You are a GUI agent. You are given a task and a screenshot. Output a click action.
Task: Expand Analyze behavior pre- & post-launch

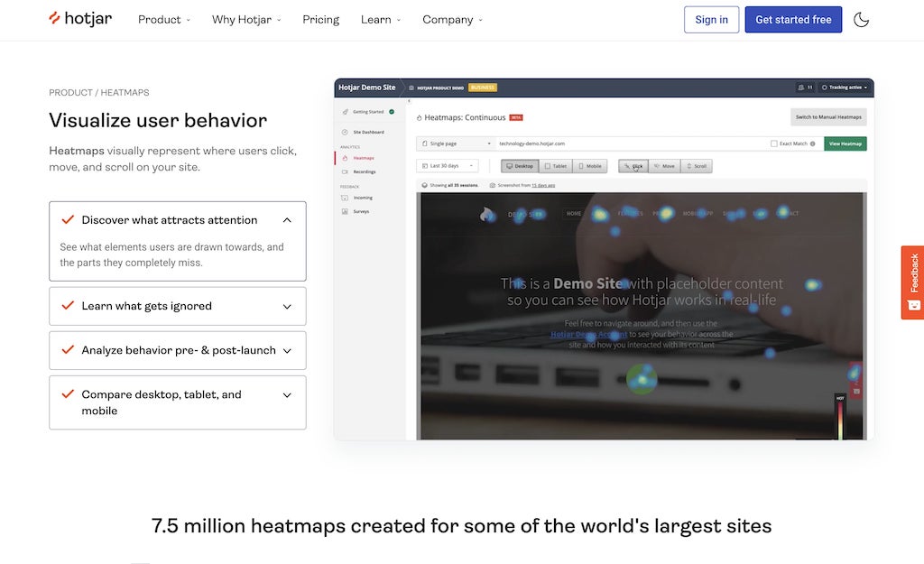pyautogui.click(x=178, y=350)
